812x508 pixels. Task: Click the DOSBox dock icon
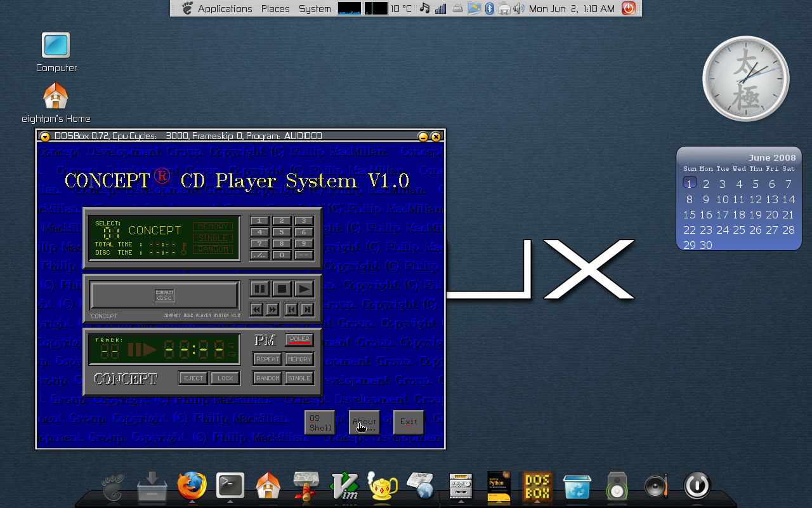tap(537, 486)
